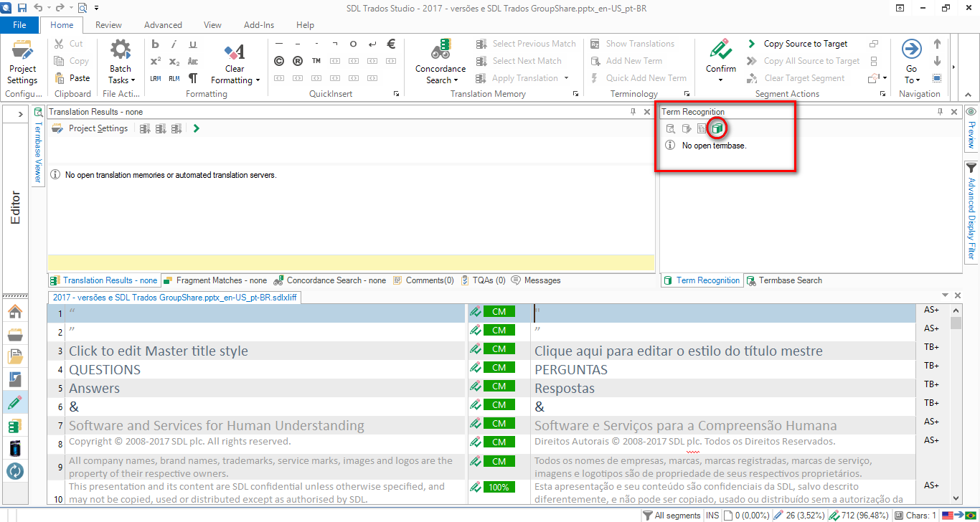Apply bold formatting
The width and height of the screenshot is (980, 522).
(x=156, y=44)
